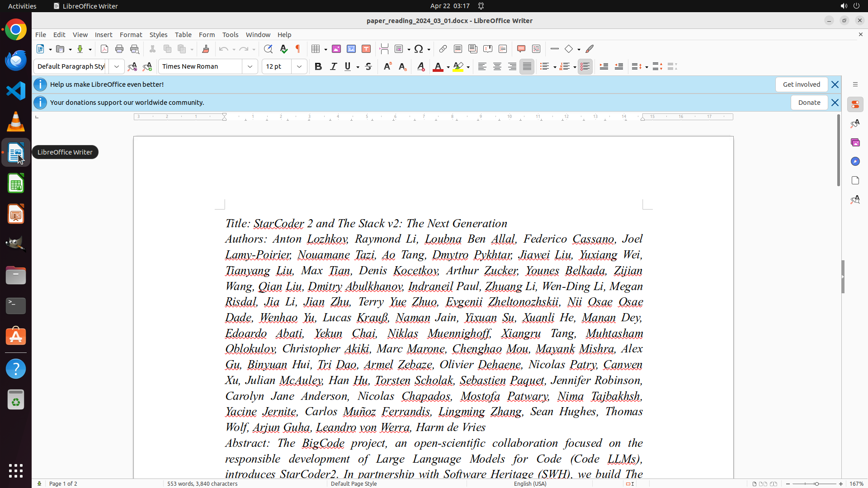The height and width of the screenshot is (488, 868).
Task: Toggle Italic formatting
Action: pyautogui.click(x=333, y=66)
